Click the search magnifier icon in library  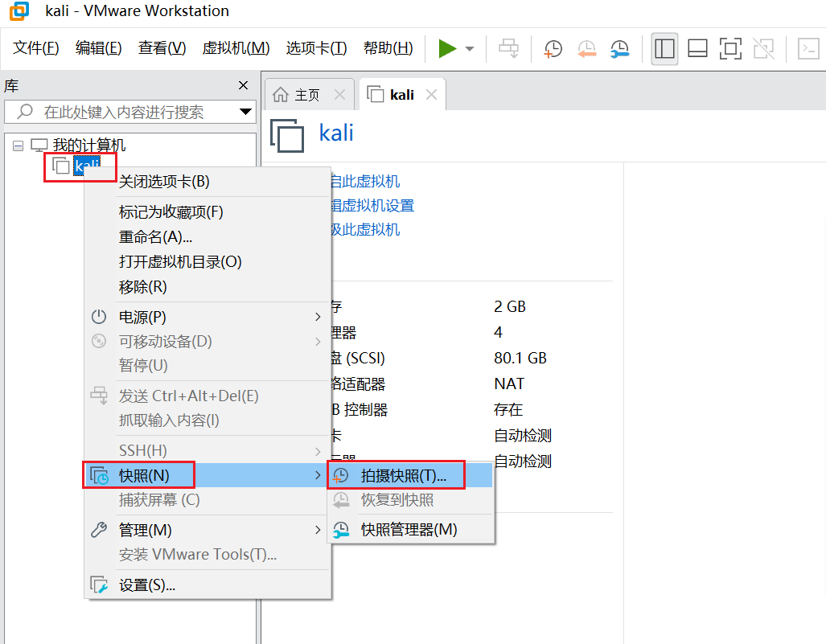coord(25,111)
